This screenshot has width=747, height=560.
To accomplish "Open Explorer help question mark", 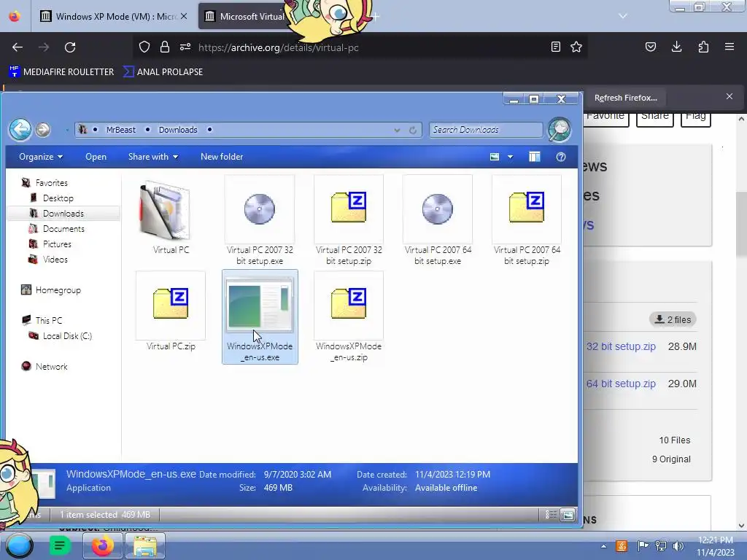I will tap(561, 157).
